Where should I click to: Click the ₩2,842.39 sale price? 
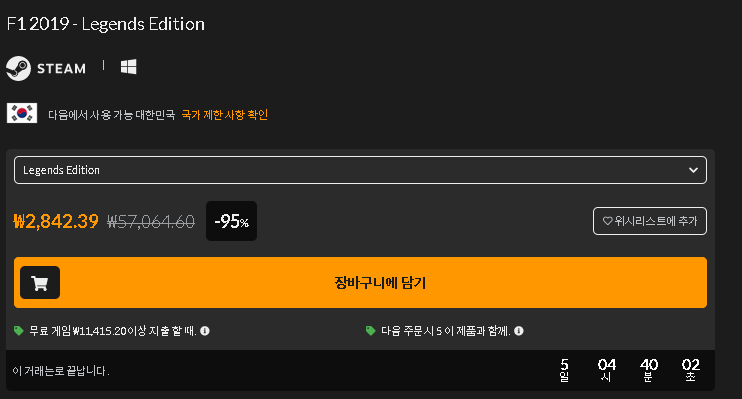tap(56, 221)
